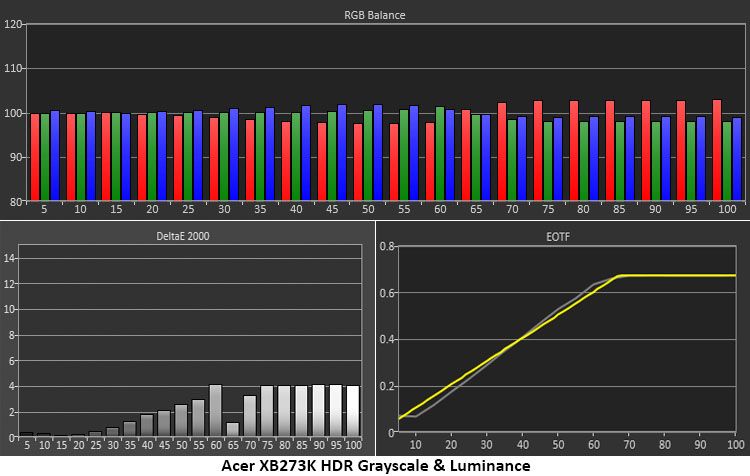Click the red bar at 75 in RGB Balance
750x476 pixels.
click(x=538, y=150)
